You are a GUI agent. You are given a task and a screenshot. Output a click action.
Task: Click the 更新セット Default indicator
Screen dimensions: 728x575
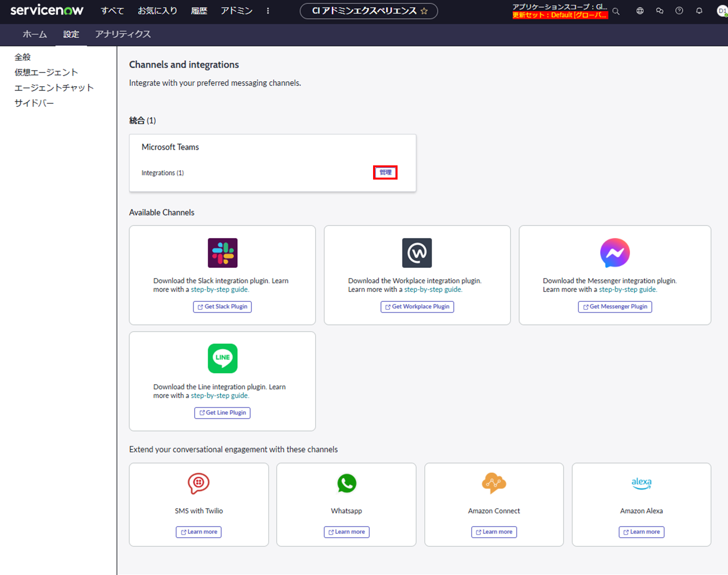pyautogui.click(x=560, y=15)
